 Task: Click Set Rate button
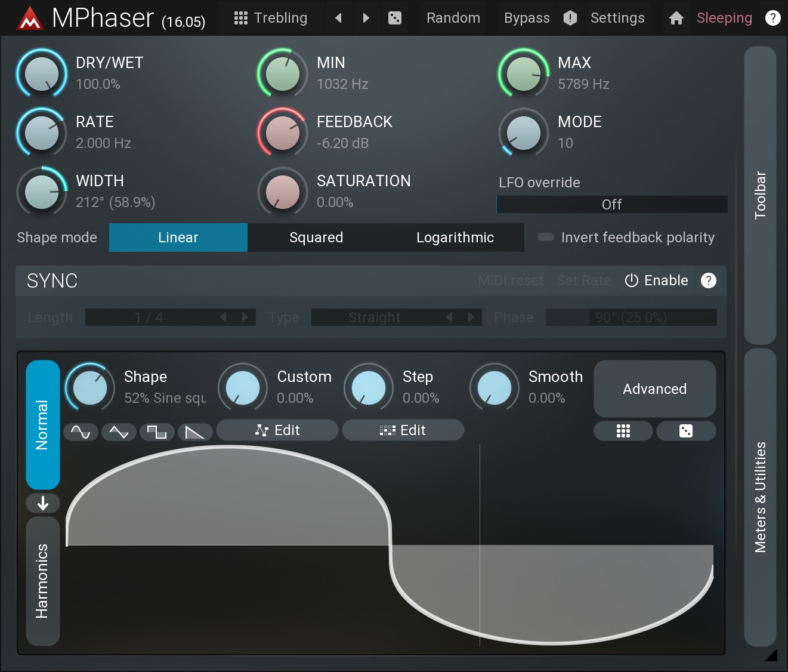pos(584,280)
